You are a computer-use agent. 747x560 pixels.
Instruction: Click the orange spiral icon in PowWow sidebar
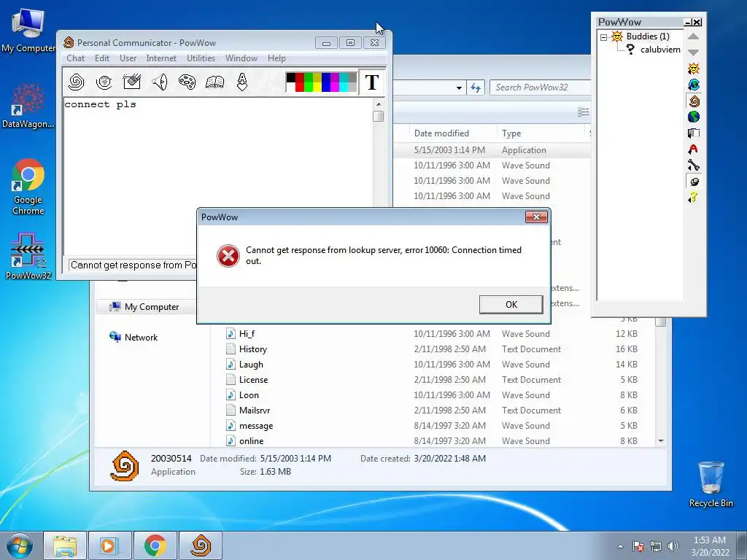[694, 101]
